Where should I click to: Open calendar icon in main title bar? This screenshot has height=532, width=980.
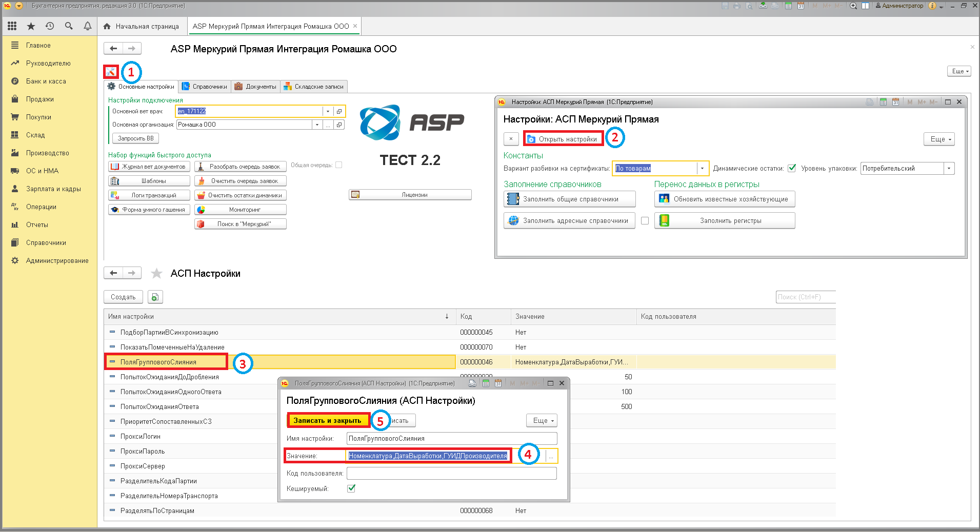(801, 6)
